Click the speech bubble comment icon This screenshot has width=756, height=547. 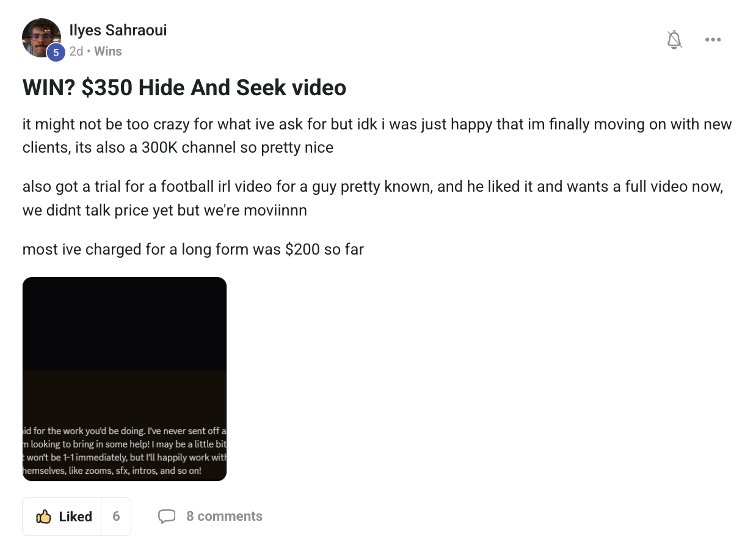point(167,516)
